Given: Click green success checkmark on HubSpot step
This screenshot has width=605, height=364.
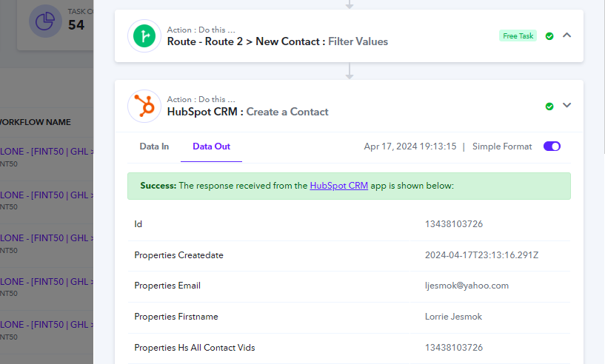Looking at the screenshot, I should [x=549, y=107].
